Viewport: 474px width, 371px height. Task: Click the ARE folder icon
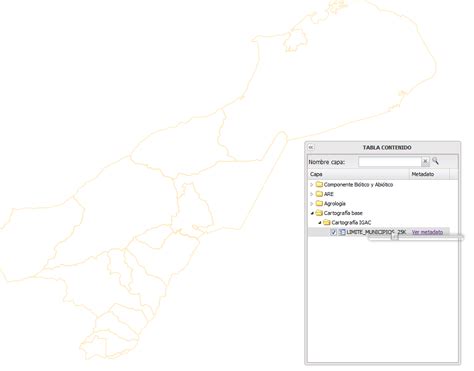click(x=319, y=194)
